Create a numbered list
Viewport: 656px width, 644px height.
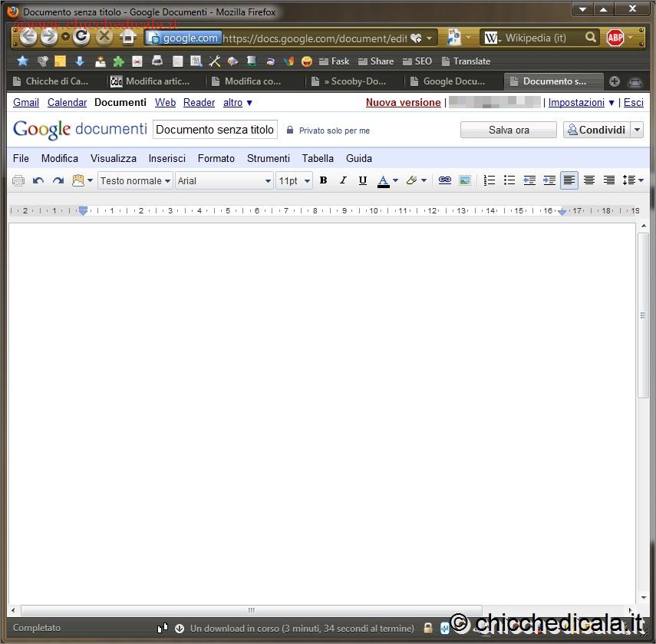click(x=490, y=180)
